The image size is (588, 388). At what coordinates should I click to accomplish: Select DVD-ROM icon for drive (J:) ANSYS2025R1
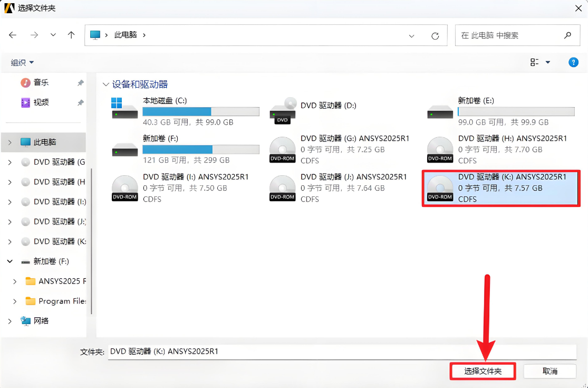click(x=282, y=188)
